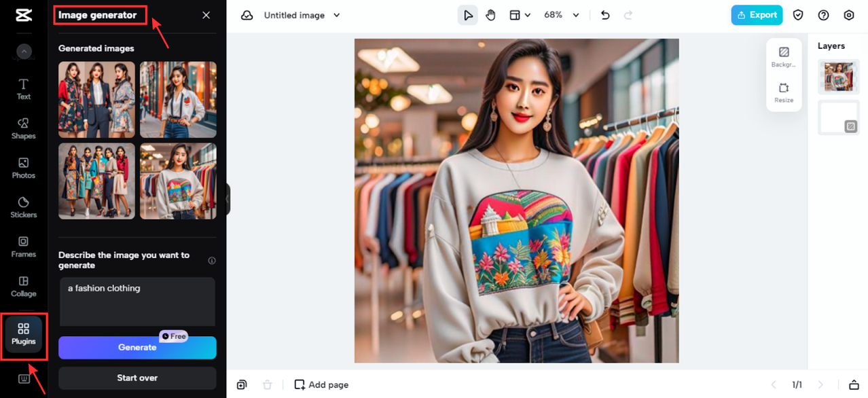Viewport: 868px width, 398px height.
Task: Open the Resize tool
Action: coord(784,92)
